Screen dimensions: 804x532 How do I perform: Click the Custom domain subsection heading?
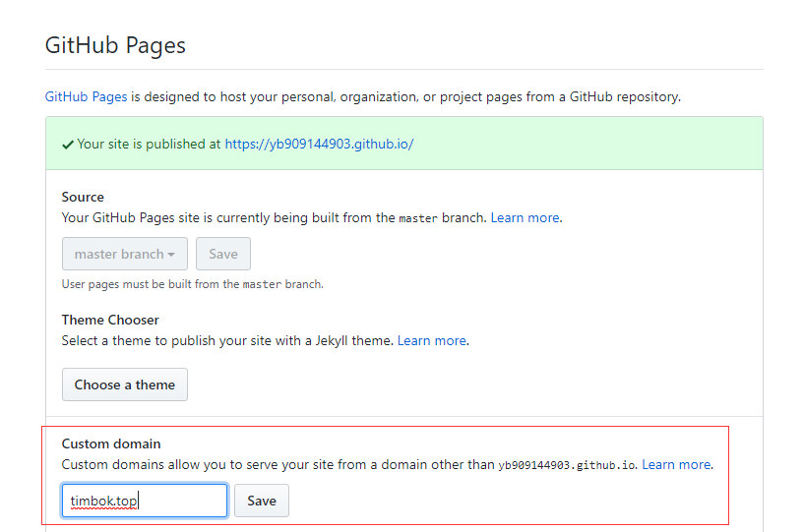click(x=111, y=443)
